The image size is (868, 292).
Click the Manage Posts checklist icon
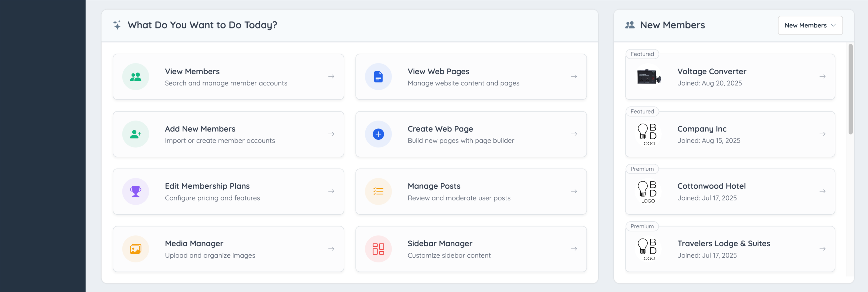point(378,192)
